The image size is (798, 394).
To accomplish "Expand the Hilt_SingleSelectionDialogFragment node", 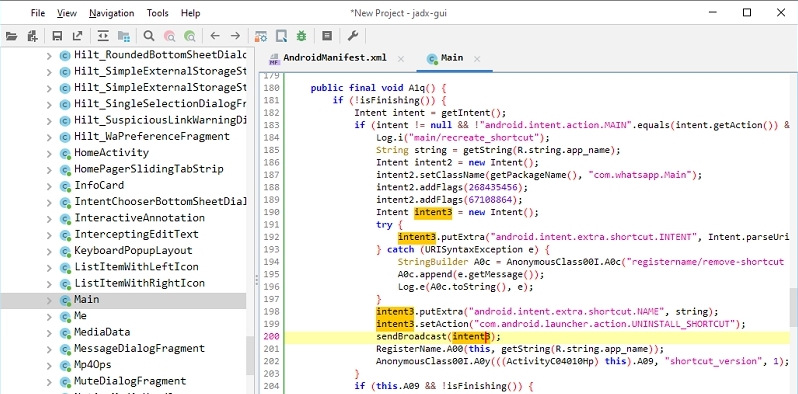I will [49, 105].
